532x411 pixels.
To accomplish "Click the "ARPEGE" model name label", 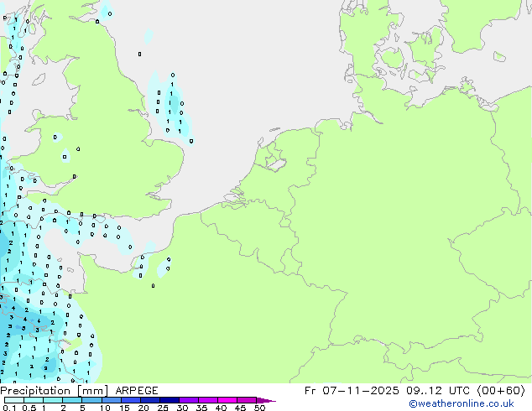I will (137, 391).
